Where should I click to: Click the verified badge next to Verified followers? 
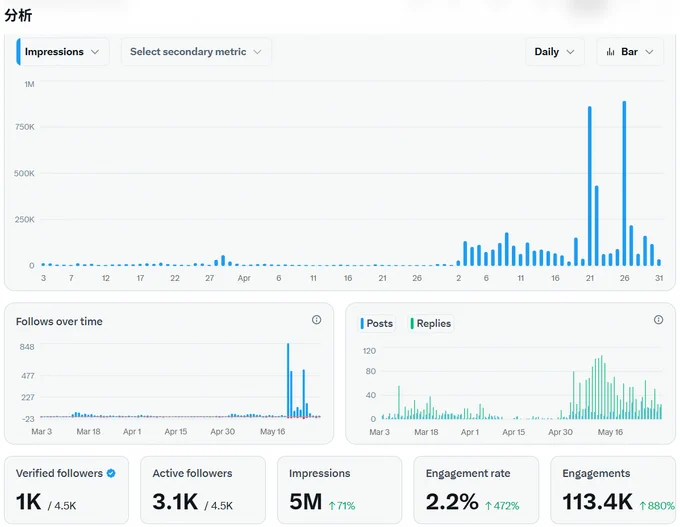(111, 473)
